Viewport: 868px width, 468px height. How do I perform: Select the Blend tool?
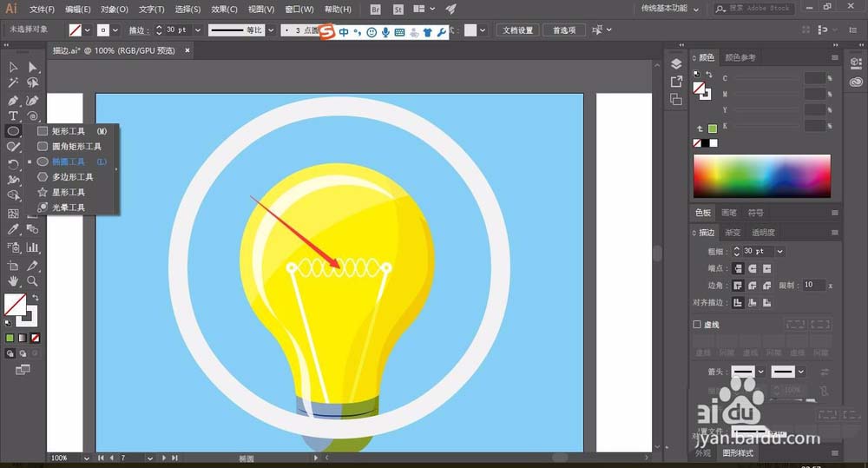point(33,228)
